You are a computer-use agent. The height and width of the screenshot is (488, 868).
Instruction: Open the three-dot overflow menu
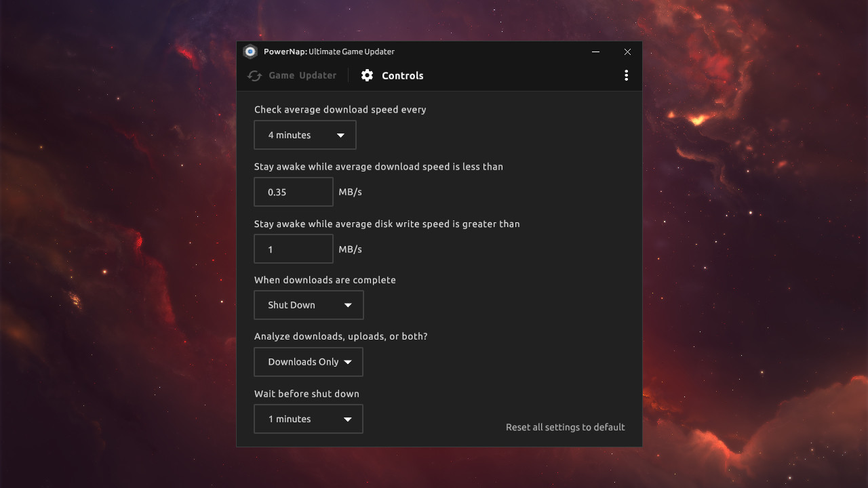tap(626, 75)
